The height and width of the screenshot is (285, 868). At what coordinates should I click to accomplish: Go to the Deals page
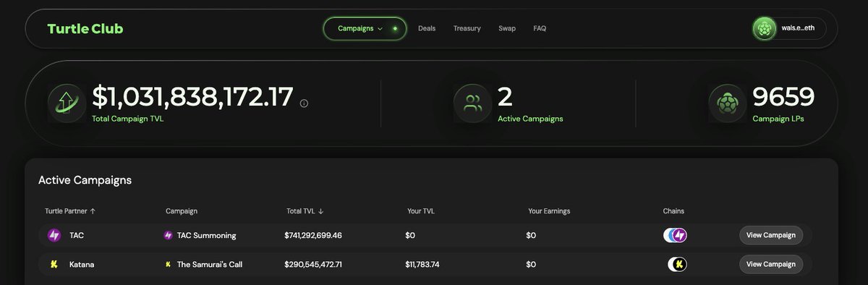427,29
